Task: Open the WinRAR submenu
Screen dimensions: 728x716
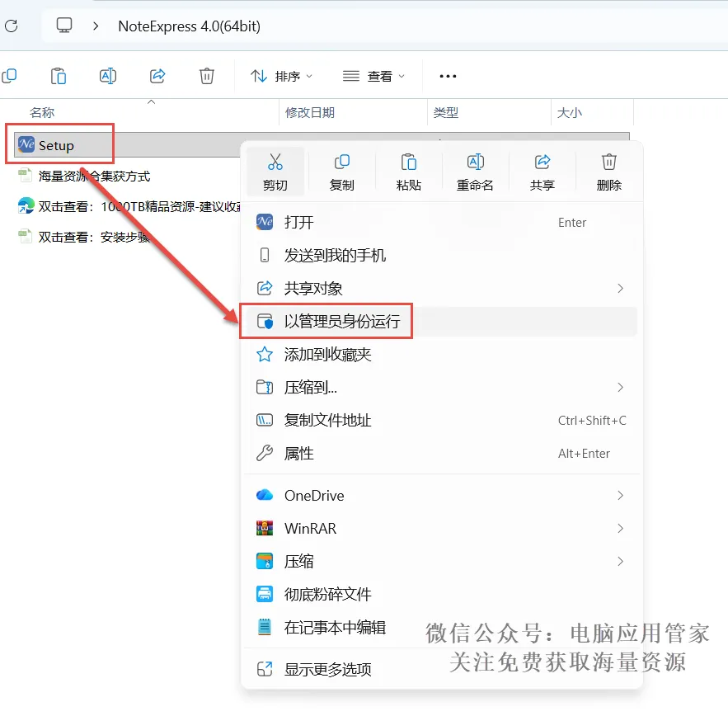Action: [x=442, y=528]
